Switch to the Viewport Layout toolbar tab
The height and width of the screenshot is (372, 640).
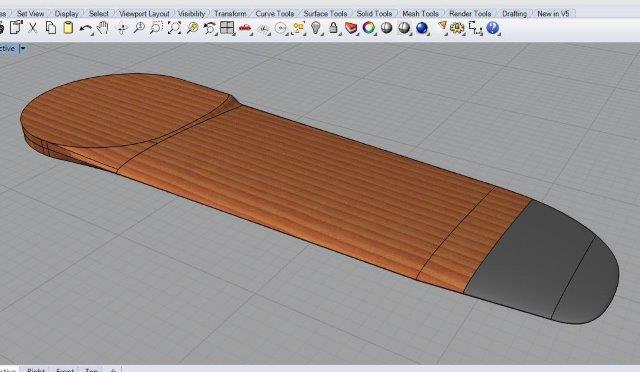(x=144, y=13)
